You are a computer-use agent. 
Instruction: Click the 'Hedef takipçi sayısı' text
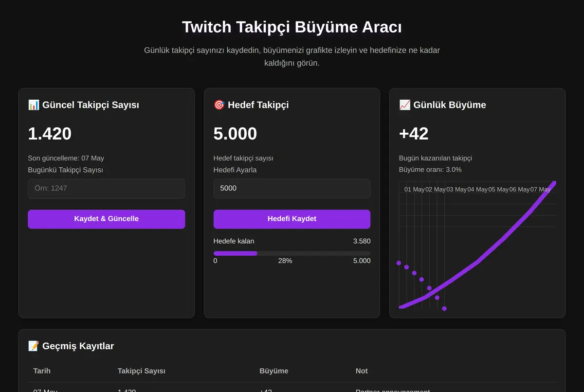[x=243, y=158]
